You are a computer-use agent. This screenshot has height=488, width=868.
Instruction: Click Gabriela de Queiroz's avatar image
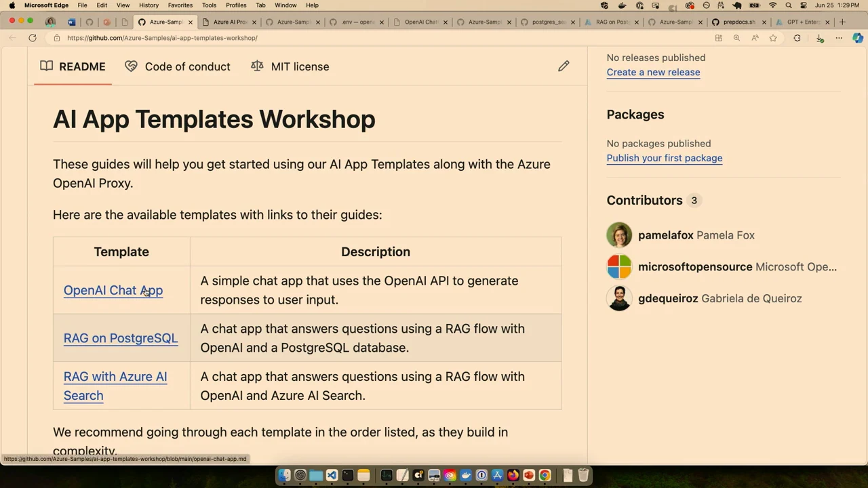coord(619,298)
